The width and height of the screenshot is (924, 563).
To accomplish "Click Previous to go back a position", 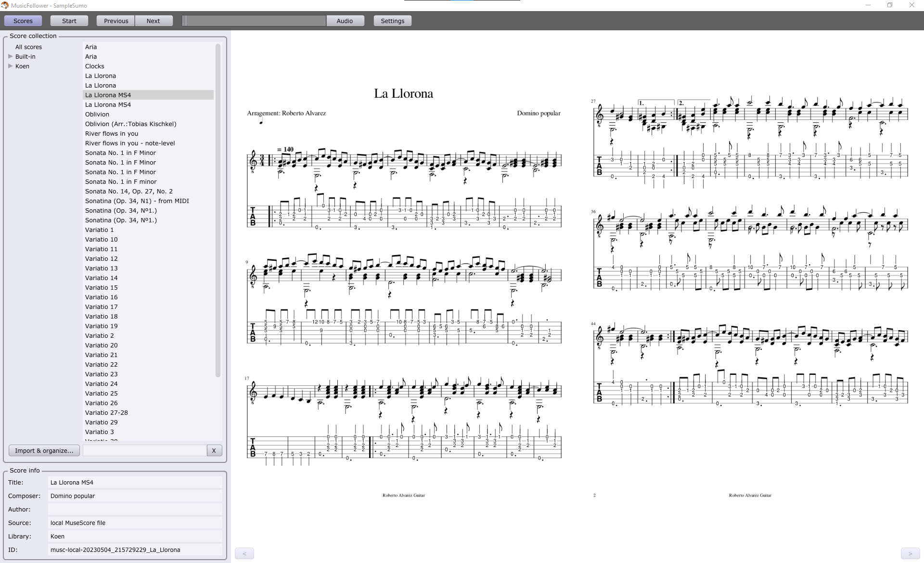I will click(115, 21).
